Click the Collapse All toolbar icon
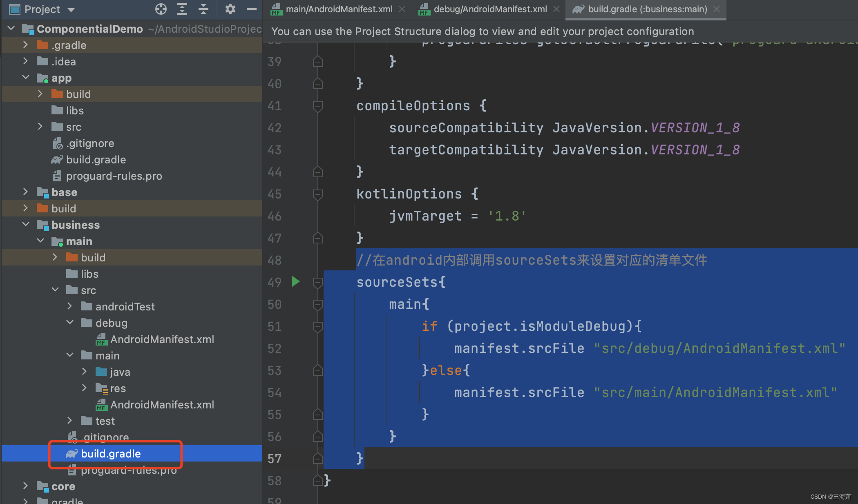Image resolution: width=858 pixels, height=504 pixels. point(203,9)
